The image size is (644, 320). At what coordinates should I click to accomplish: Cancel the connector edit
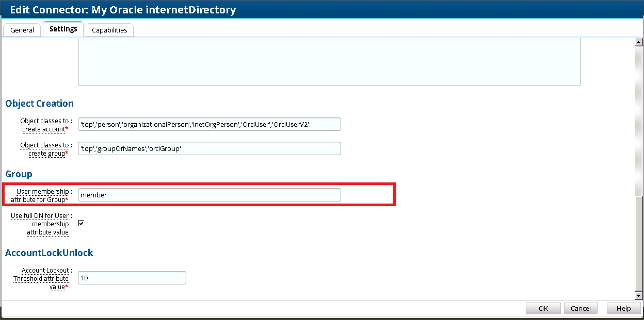pos(581,308)
